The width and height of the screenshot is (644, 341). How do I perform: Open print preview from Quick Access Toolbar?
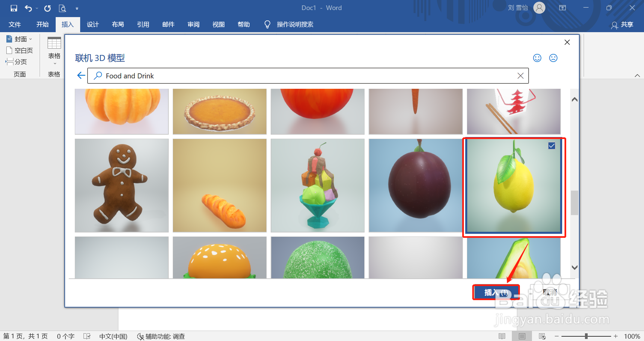point(63,8)
